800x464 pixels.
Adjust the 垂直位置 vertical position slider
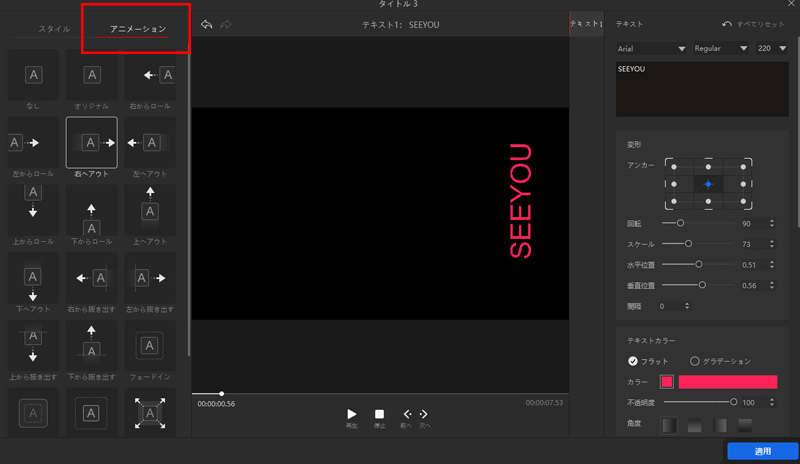[x=702, y=285]
